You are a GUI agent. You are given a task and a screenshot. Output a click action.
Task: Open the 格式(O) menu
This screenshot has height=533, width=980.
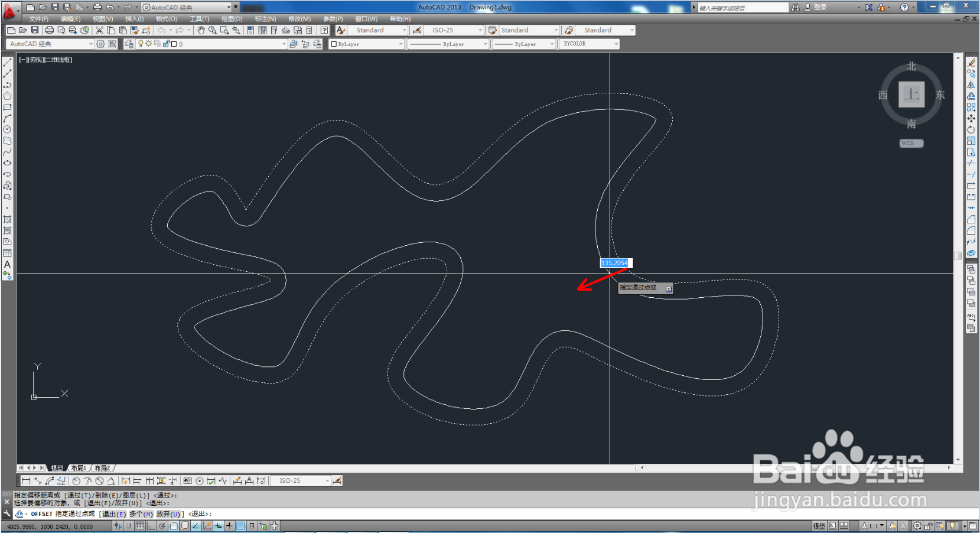click(166, 19)
